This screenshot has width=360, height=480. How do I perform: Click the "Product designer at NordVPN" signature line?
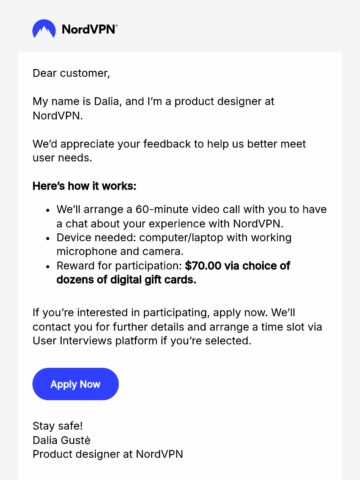(x=108, y=454)
